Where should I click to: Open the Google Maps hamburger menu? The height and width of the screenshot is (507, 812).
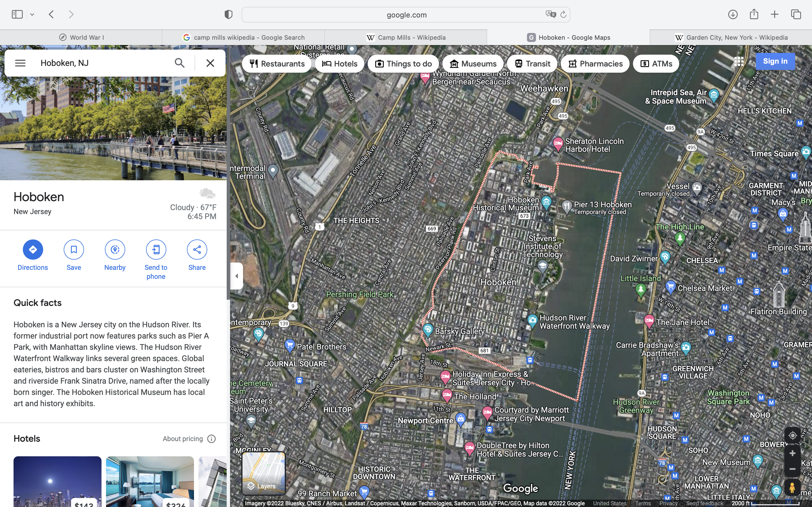click(x=20, y=63)
